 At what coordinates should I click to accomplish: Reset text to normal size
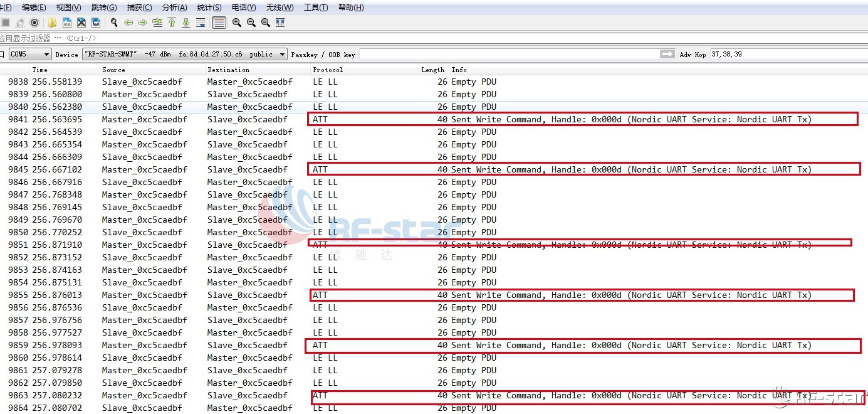[x=266, y=23]
